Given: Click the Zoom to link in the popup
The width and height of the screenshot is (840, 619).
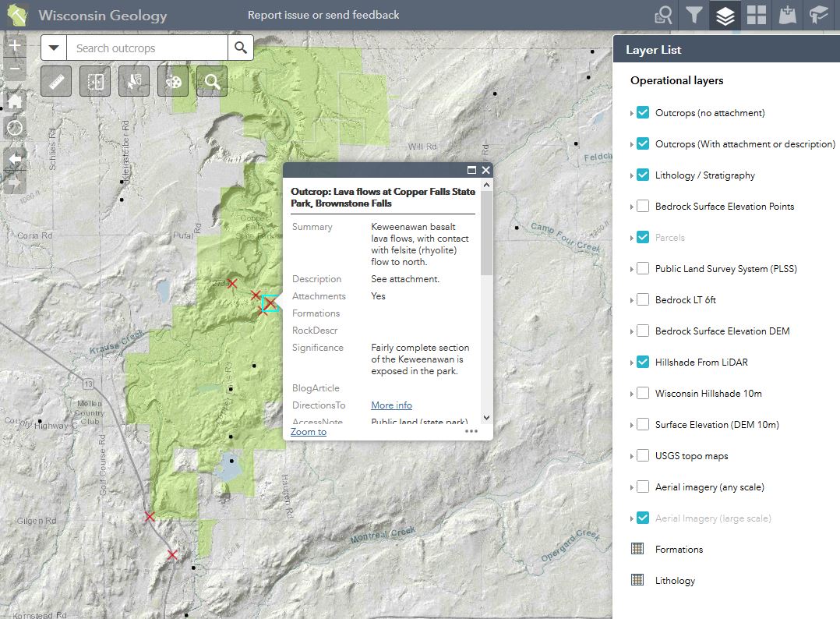Looking at the screenshot, I should click(x=308, y=431).
